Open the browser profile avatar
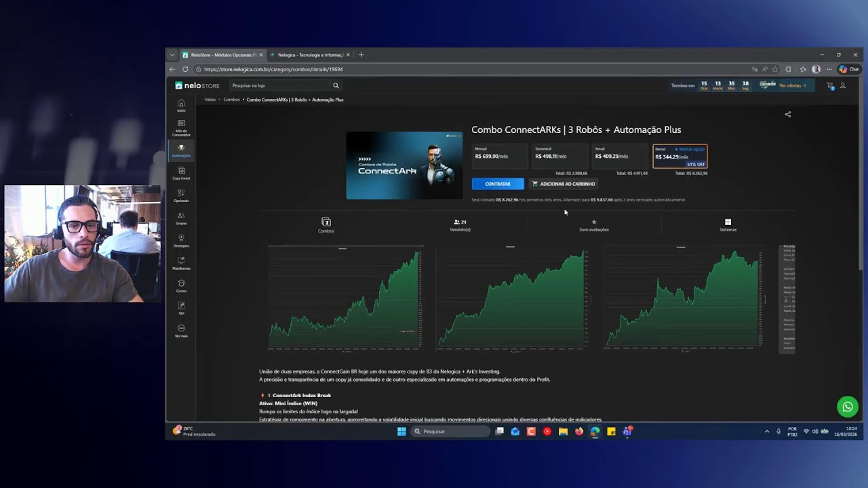Image resolution: width=868 pixels, height=488 pixels. (816, 69)
